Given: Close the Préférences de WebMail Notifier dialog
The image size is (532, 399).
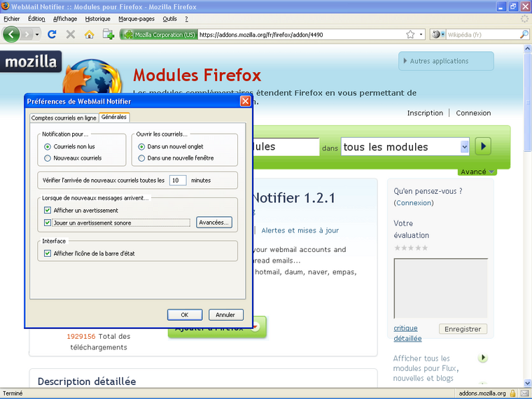Looking at the screenshot, I should click(x=245, y=101).
